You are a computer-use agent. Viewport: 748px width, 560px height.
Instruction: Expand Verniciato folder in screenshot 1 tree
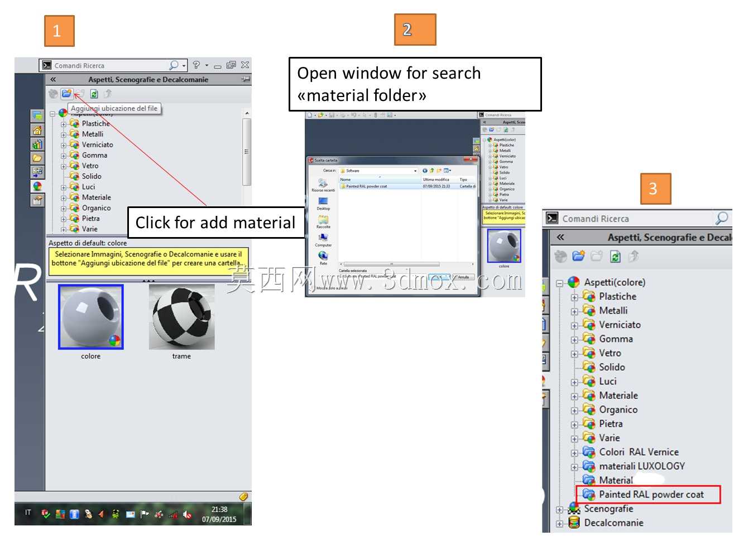tap(64, 146)
